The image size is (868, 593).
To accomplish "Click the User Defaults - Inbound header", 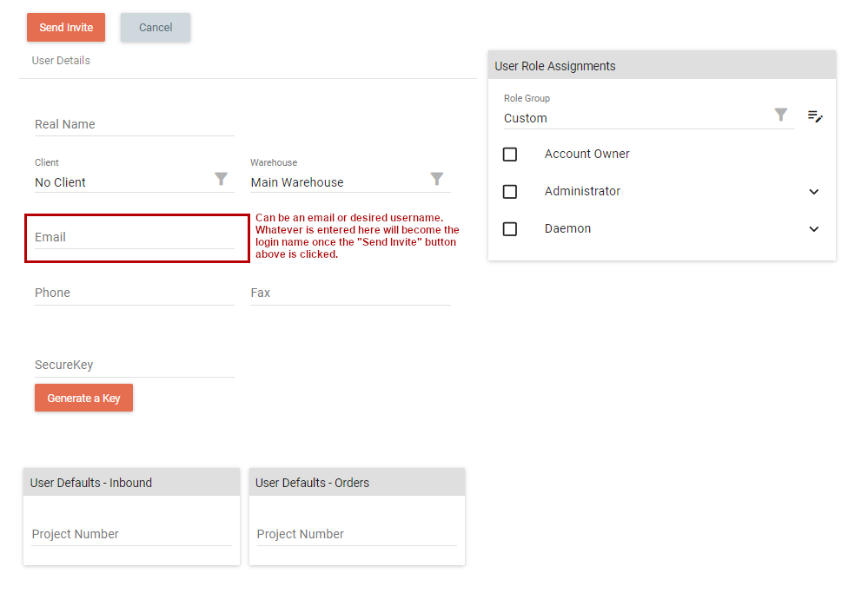I will click(x=131, y=483).
